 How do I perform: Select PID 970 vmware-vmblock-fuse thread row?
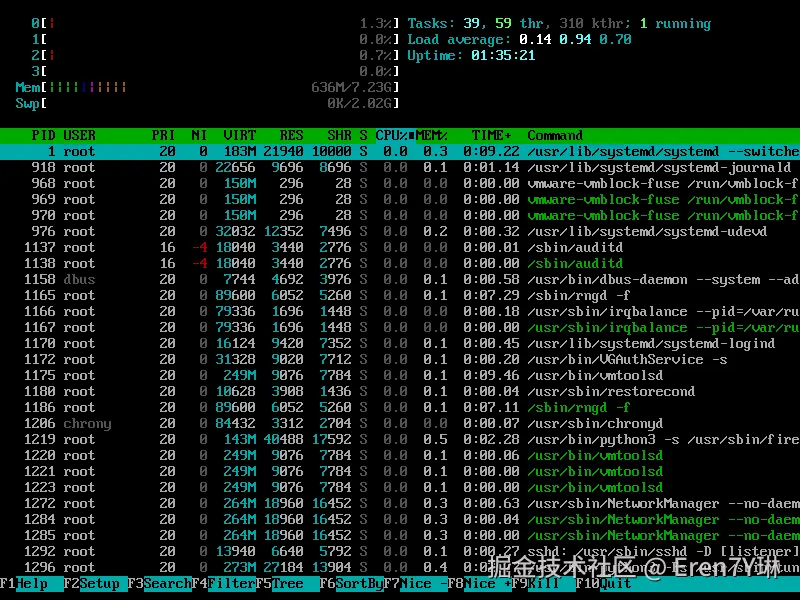400,215
